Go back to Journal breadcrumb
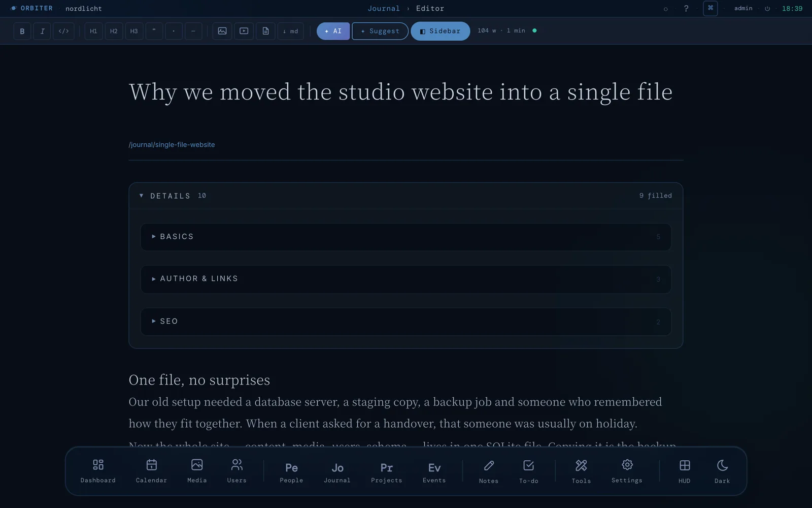 384,9
